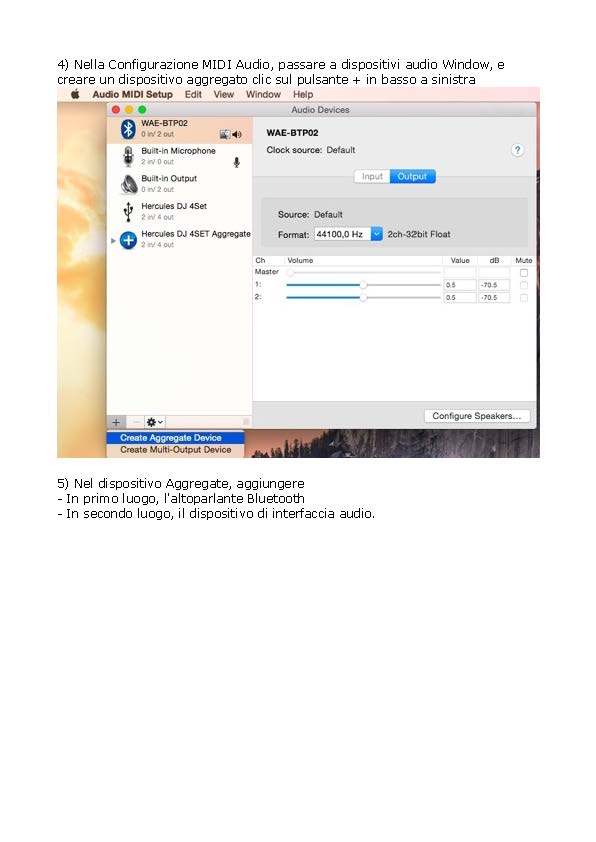The image size is (596, 842).
Task: Select the Built-in Output speaker icon
Action: click(129, 184)
